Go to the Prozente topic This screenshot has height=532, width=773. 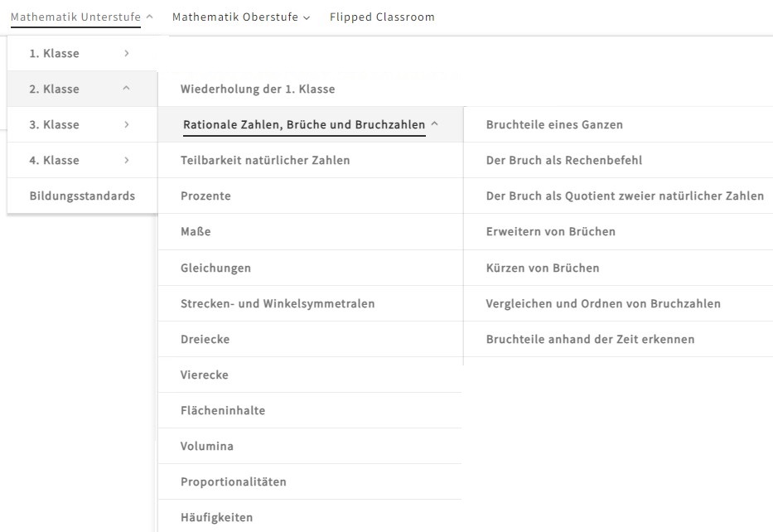click(x=205, y=196)
